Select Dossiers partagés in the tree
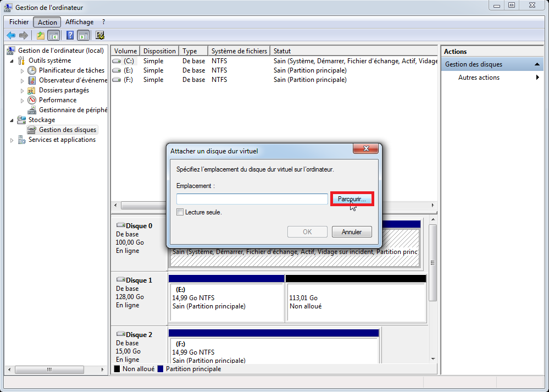 click(64, 90)
